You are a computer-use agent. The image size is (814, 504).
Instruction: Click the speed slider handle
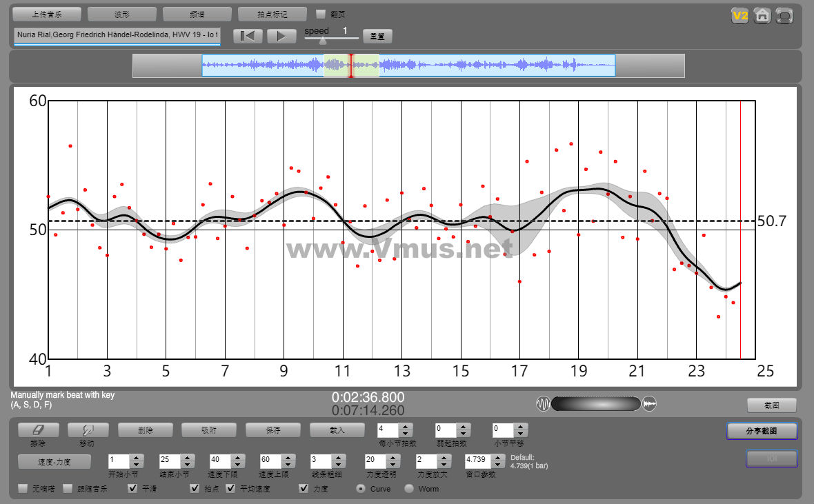pyautogui.click(x=322, y=41)
